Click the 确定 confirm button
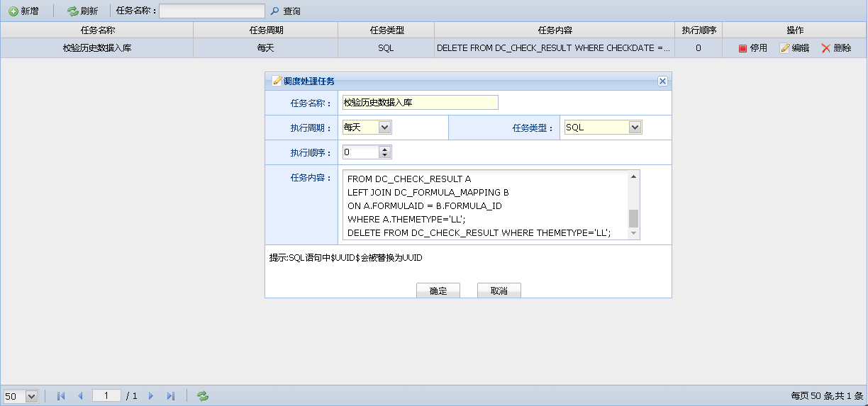This screenshot has width=868, height=406. [438, 291]
